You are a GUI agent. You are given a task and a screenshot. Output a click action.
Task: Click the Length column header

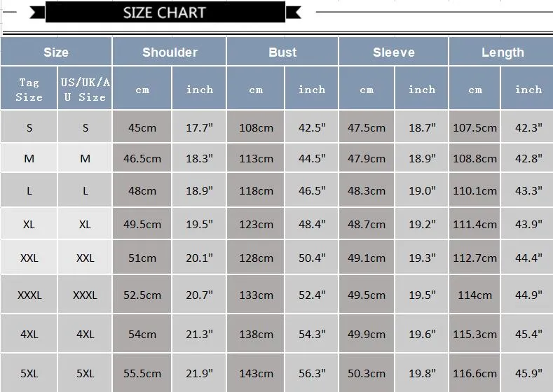coord(502,52)
